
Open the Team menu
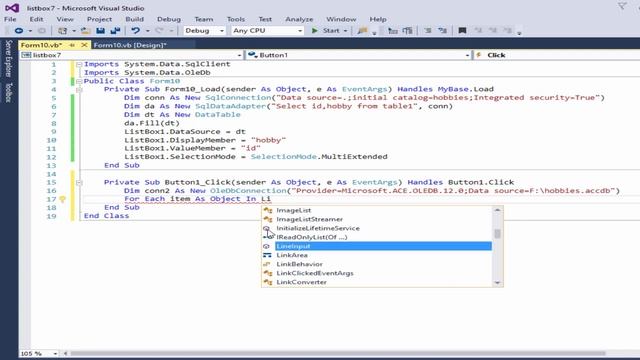coord(204,19)
